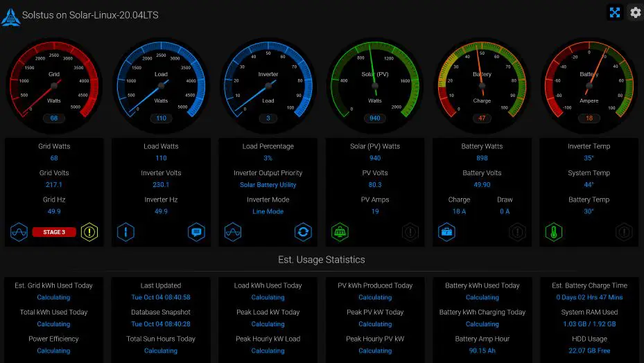Click the 'Line Mode' inverter mode value

[x=268, y=211]
